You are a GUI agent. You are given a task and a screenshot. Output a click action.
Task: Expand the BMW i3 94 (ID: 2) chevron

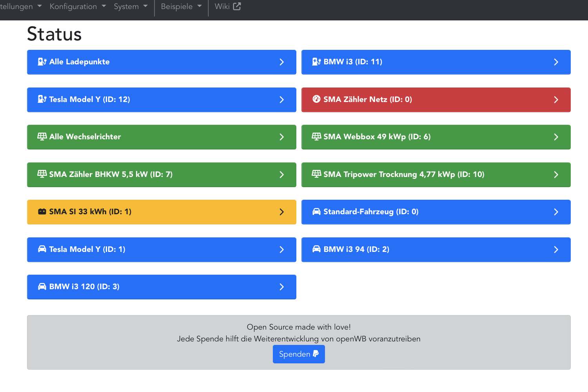[556, 250]
